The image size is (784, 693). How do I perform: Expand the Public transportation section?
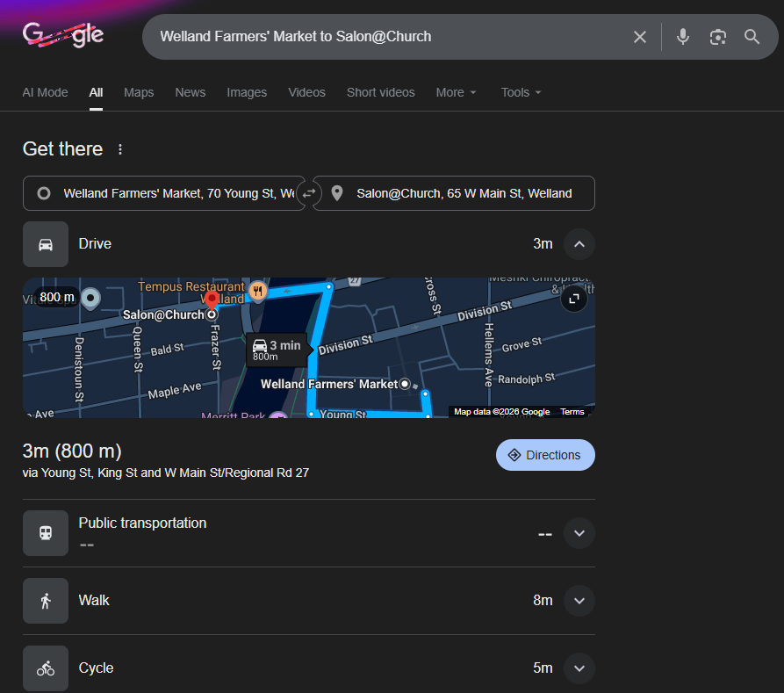coord(579,533)
